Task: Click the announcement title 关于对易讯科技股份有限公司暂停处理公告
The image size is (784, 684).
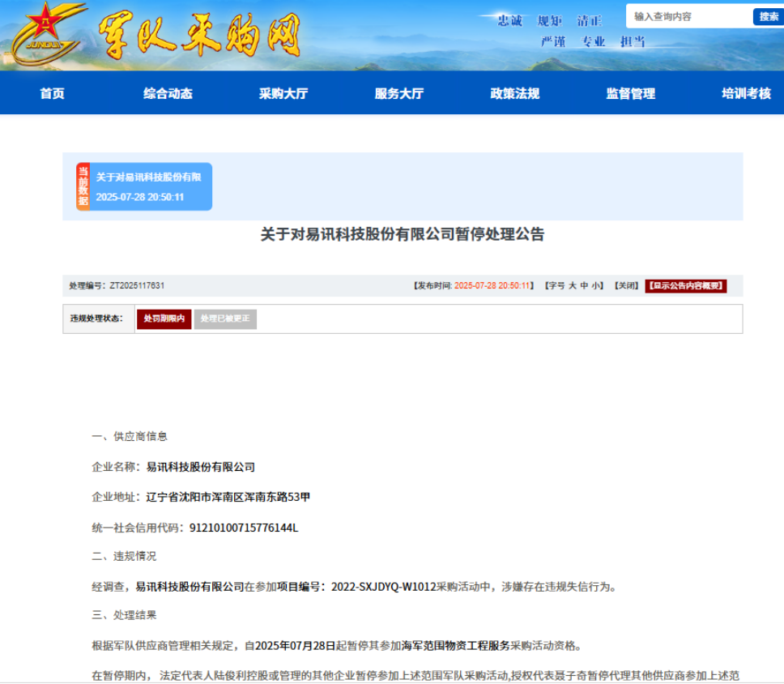Action: [403, 234]
